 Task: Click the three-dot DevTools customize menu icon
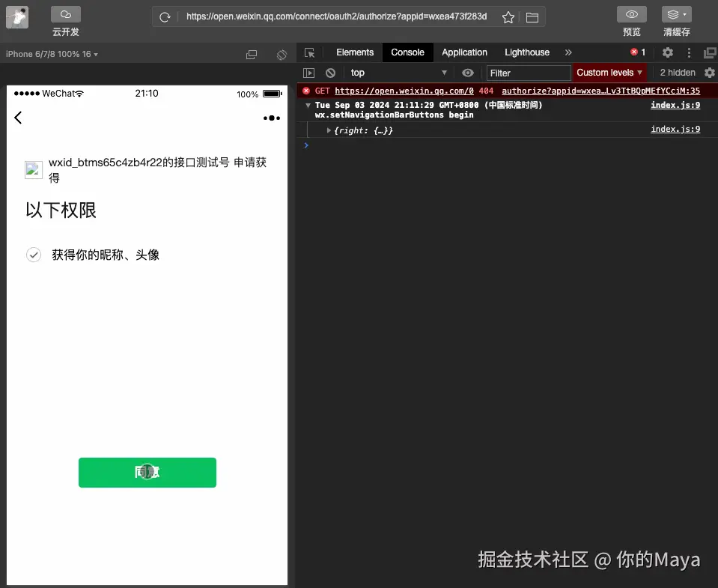[687, 52]
